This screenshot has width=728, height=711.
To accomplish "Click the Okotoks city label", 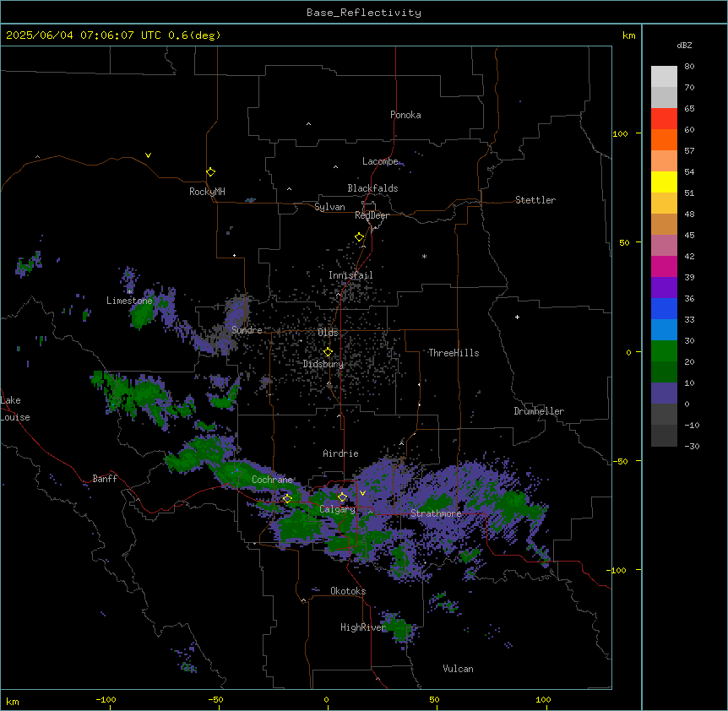I will coord(348,591).
